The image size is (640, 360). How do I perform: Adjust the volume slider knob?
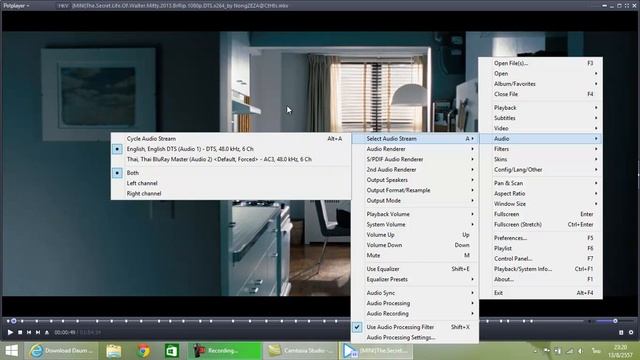point(615,321)
